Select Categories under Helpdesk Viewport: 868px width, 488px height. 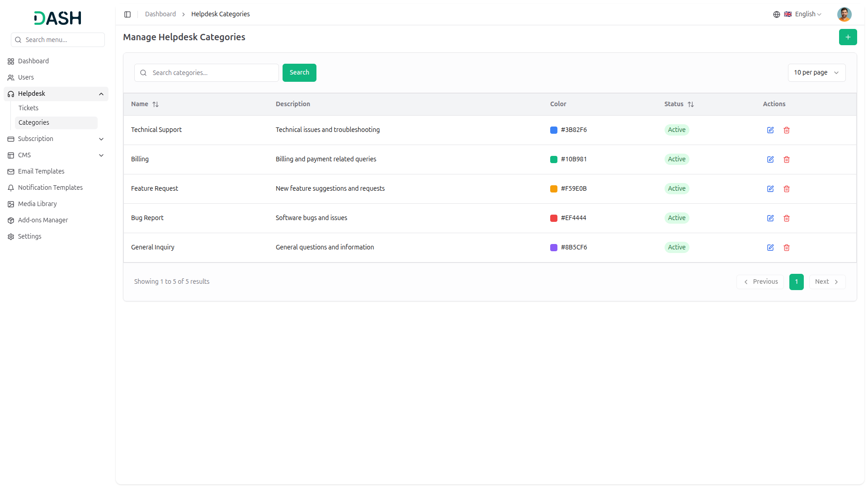pyautogui.click(x=56, y=122)
